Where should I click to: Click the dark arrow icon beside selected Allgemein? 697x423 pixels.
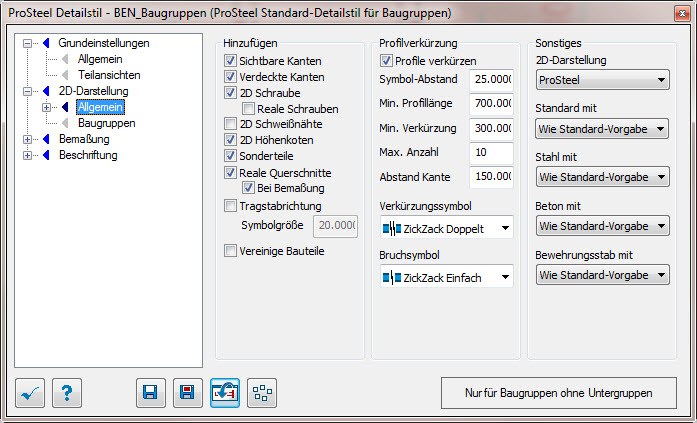click(x=65, y=107)
